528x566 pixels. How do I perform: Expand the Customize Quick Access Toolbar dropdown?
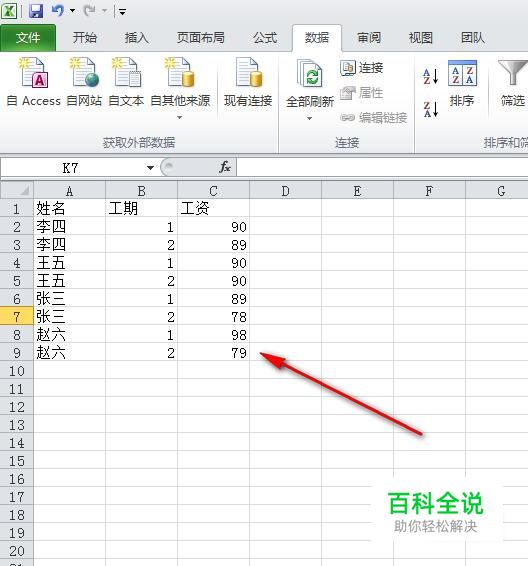[x=122, y=12]
